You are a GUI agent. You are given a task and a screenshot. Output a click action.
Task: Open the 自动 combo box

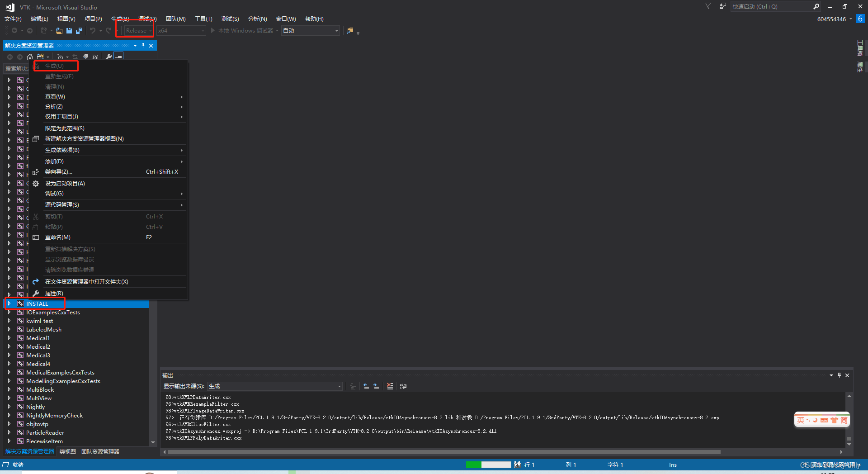click(x=311, y=31)
